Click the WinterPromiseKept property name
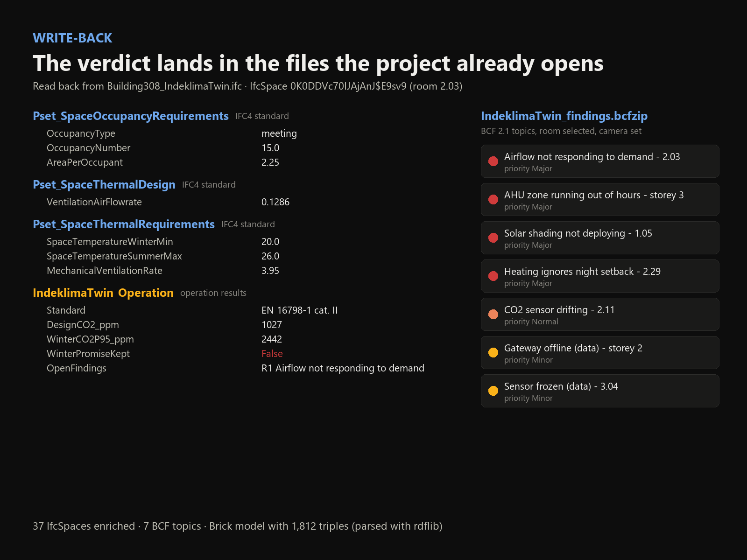The image size is (747, 560). coord(88,354)
